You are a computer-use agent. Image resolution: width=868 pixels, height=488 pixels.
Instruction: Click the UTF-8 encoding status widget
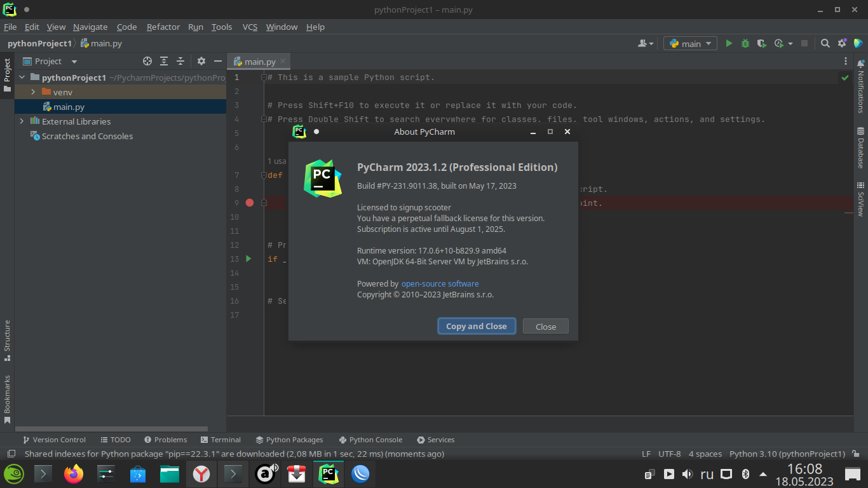pyautogui.click(x=670, y=454)
